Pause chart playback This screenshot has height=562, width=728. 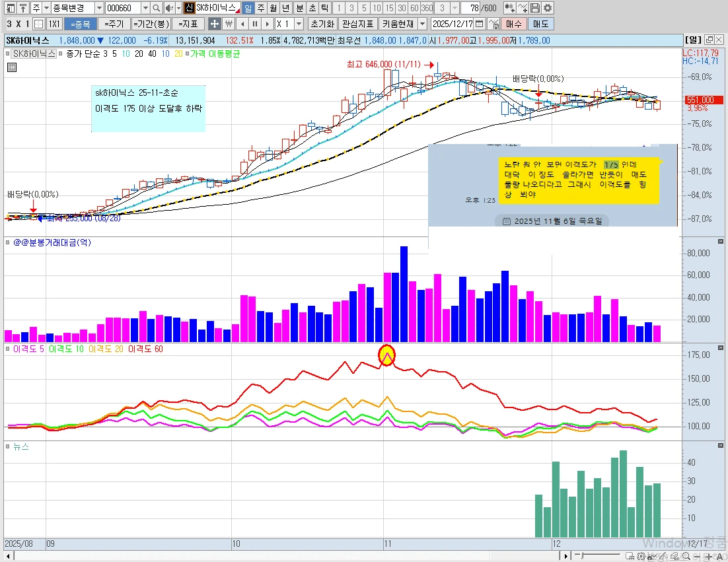pos(255,24)
